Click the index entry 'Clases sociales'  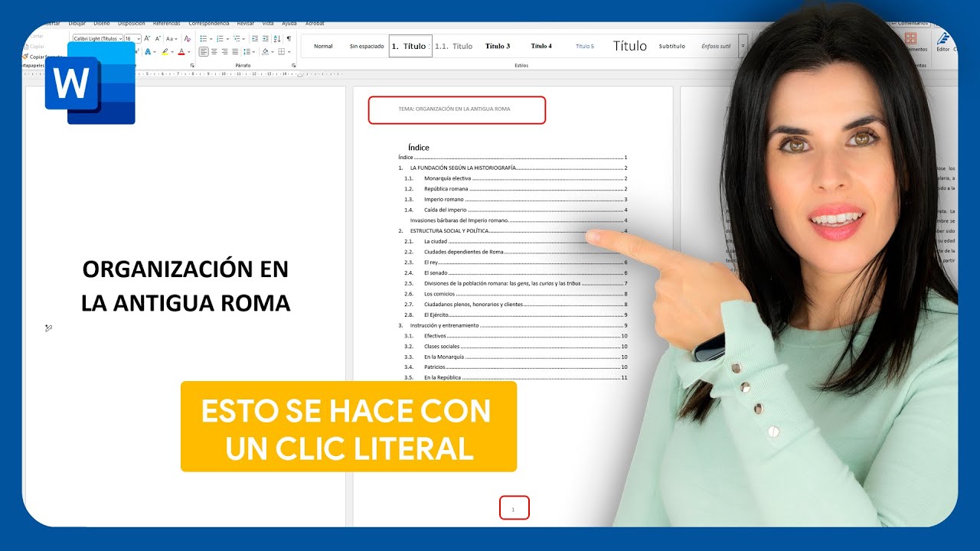442,347
